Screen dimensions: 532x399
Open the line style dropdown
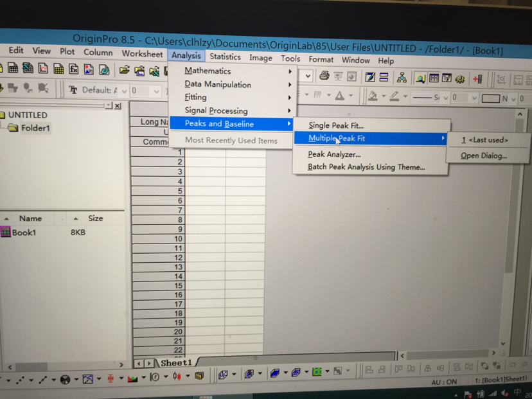pos(445,98)
